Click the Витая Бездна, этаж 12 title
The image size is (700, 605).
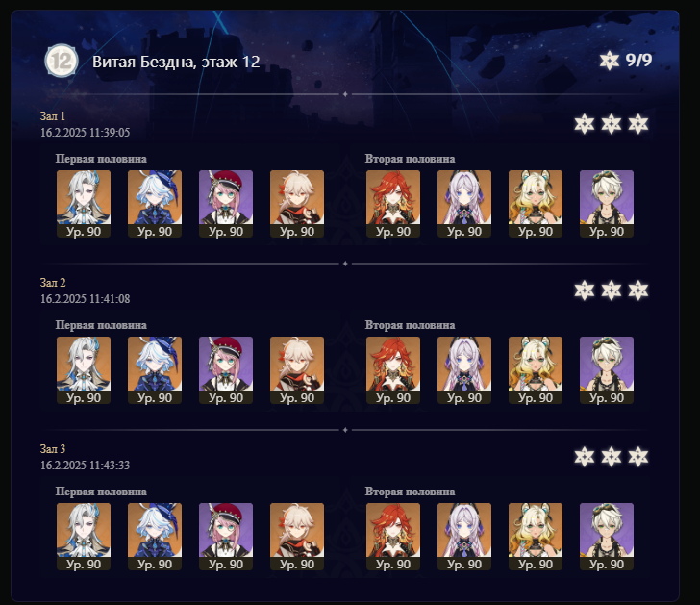(x=176, y=62)
